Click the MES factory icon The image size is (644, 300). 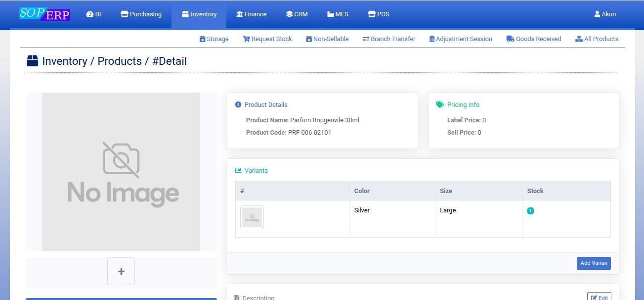click(331, 14)
